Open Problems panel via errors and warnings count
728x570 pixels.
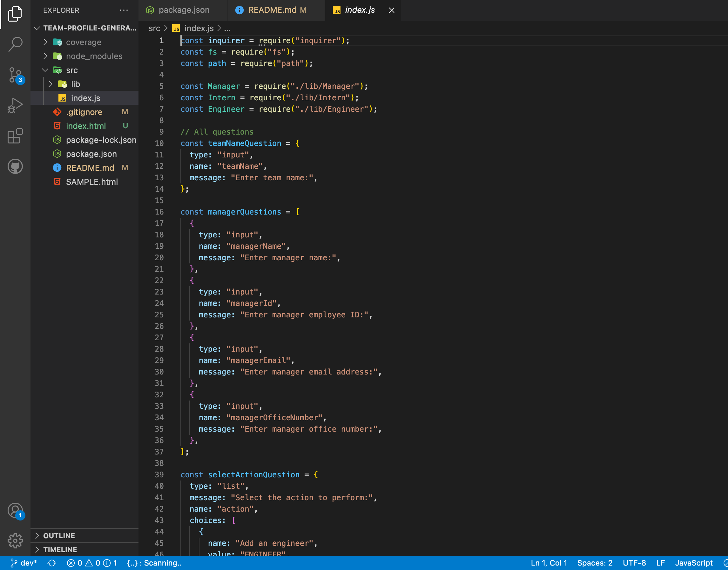(92, 563)
